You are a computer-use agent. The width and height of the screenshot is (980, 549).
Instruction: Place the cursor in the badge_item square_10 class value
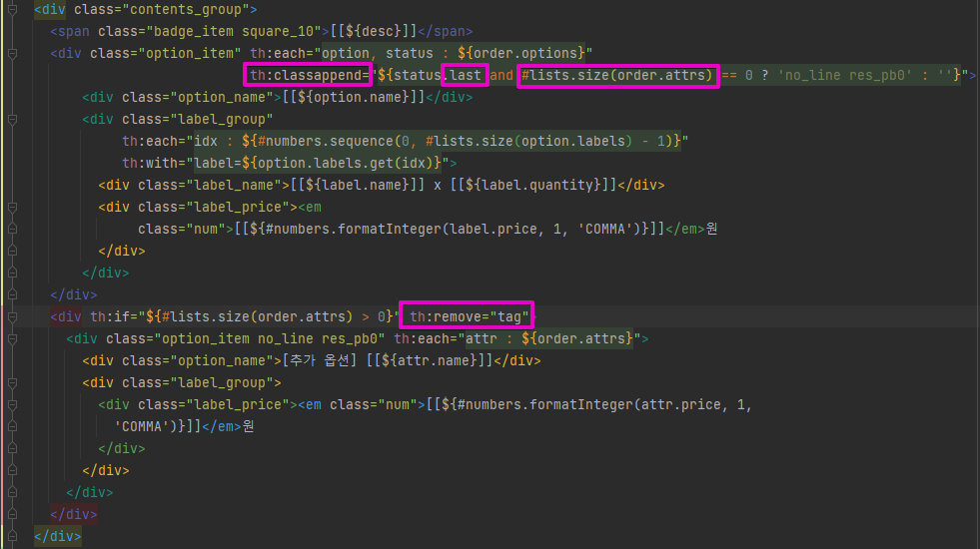pyautogui.click(x=234, y=31)
